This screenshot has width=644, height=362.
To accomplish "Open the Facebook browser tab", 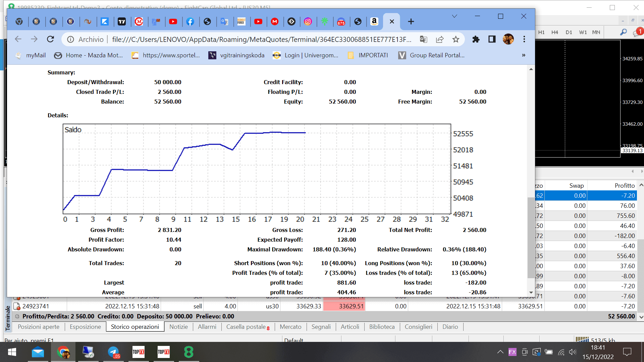I will tap(190, 21).
